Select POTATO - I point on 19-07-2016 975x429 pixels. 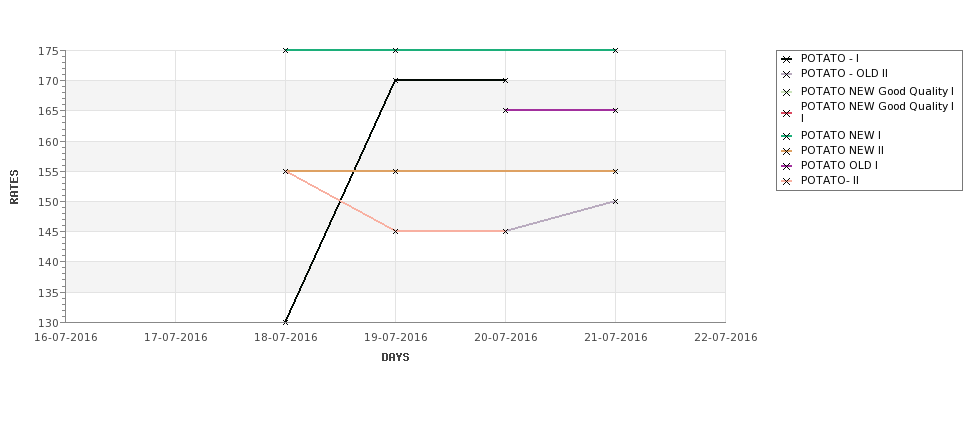pos(395,80)
